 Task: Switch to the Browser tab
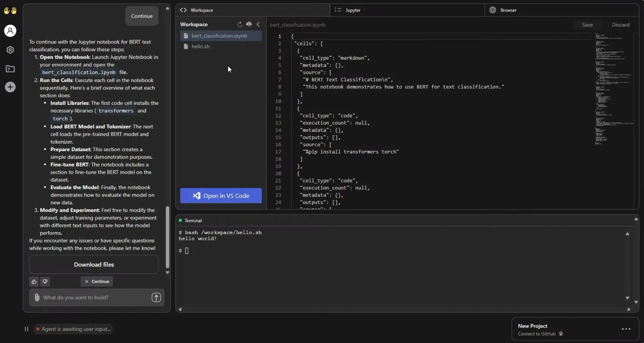pos(508,10)
